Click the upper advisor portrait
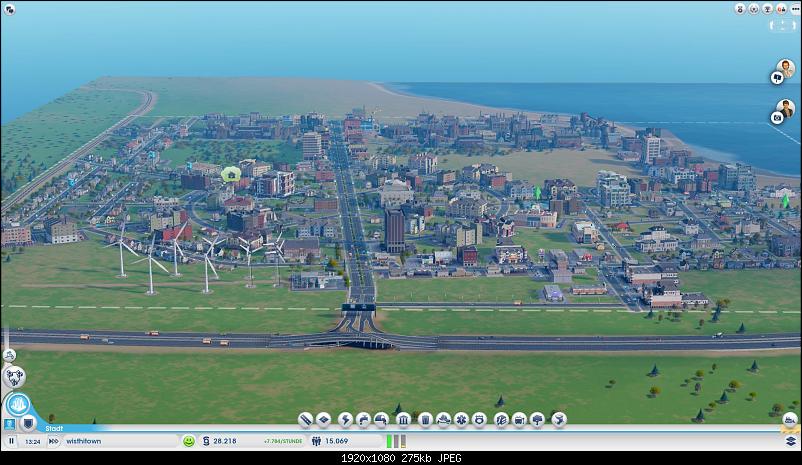Image resolution: width=802 pixels, height=465 pixels. pyautogui.click(x=786, y=68)
